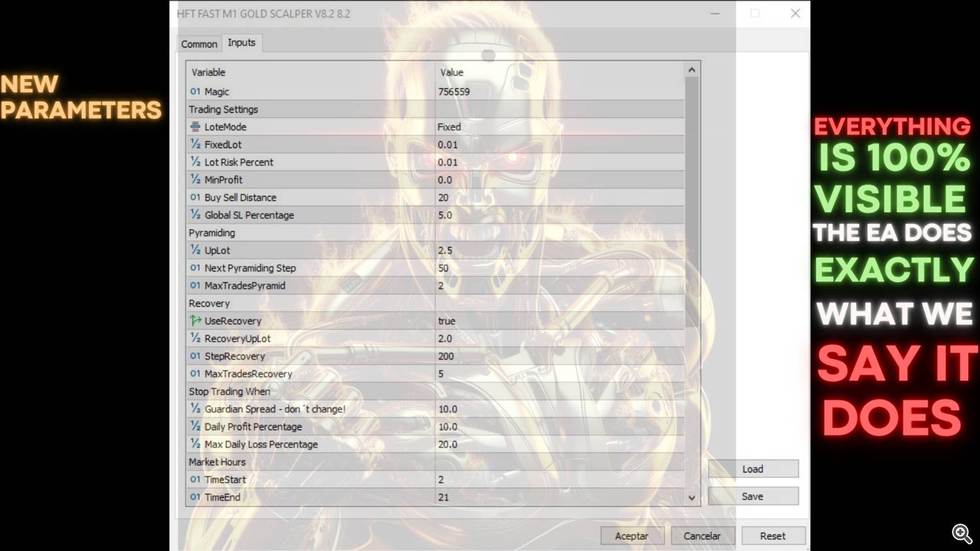Edit the FixedLot value 0.01
The image size is (980, 551).
point(560,144)
